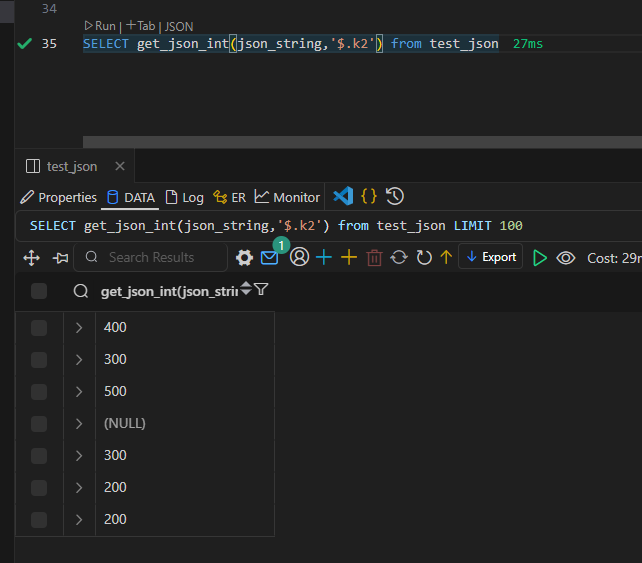Click the cell with value 500

coord(185,391)
